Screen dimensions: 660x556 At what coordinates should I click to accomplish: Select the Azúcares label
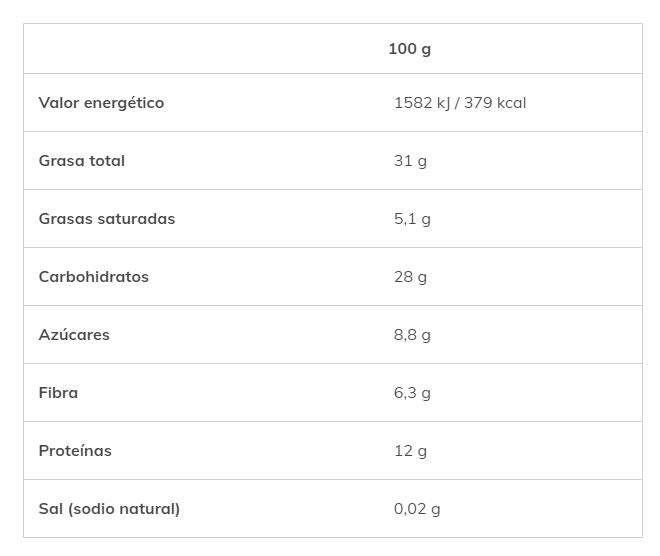[x=74, y=335]
